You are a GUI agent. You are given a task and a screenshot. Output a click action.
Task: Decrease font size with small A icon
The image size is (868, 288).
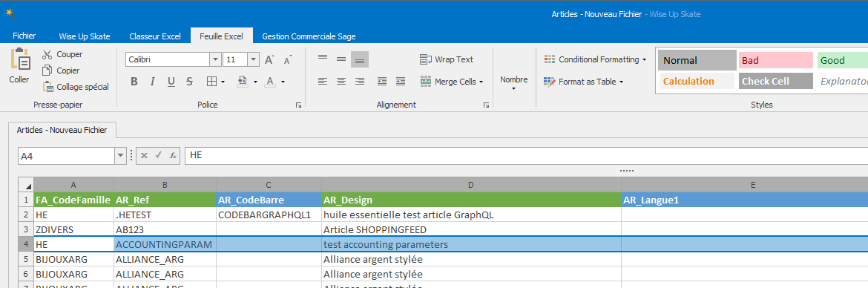tap(287, 60)
